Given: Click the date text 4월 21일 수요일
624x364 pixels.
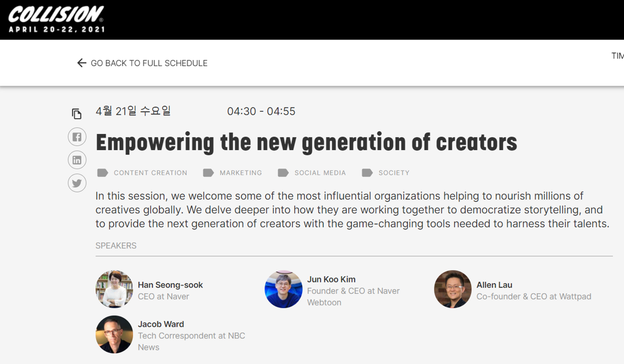Looking at the screenshot, I should 134,111.
